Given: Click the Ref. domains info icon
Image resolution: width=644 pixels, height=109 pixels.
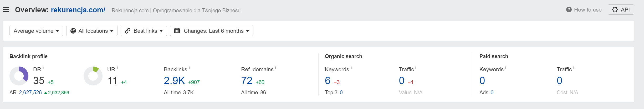Looking at the screenshot, I should coord(275,68).
